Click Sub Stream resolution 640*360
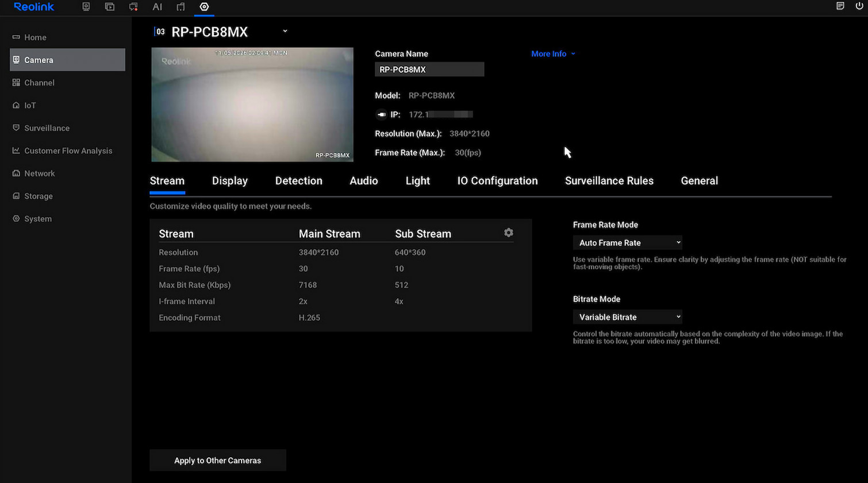The height and width of the screenshot is (483, 868). pyautogui.click(x=410, y=252)
